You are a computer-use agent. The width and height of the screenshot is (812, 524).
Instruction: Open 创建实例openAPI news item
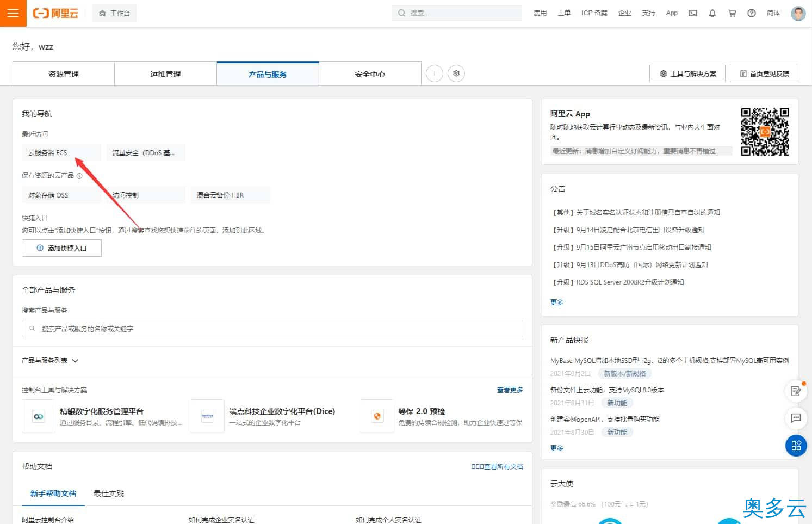point(605,420)
